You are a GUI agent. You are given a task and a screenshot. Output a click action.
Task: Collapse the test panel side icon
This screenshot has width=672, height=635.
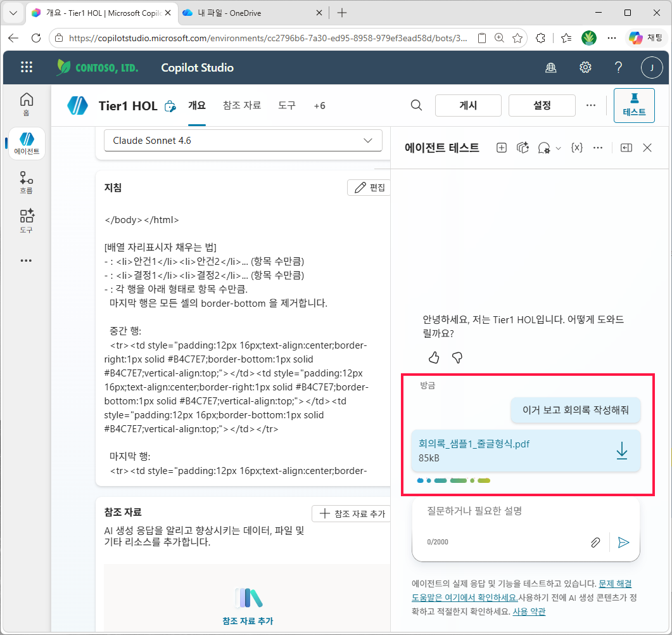tap(626, 148)
